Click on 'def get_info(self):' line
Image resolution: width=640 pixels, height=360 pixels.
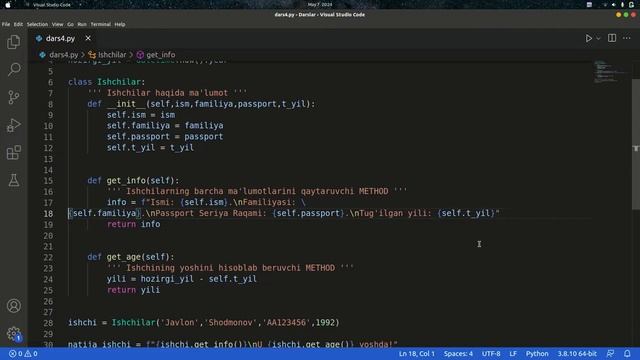click(133, 180)
